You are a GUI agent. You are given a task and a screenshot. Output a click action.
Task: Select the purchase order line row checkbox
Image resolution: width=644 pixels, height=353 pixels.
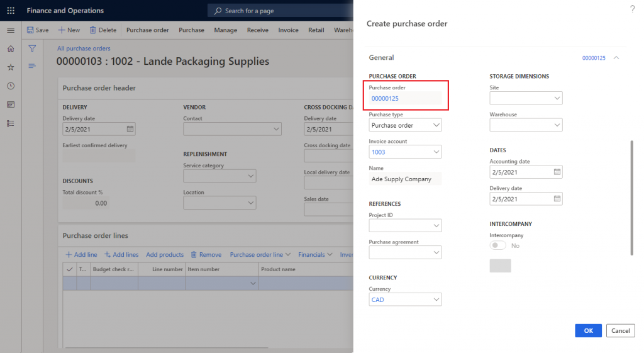coord(69,284)
